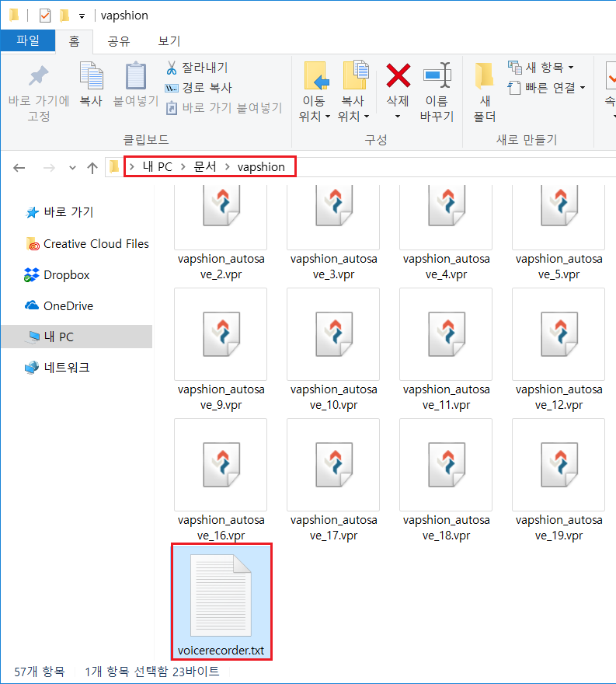Viewport: 616px width, 684px height.
Task: Click 내 PC in the address bar
Action: point(158,166)
